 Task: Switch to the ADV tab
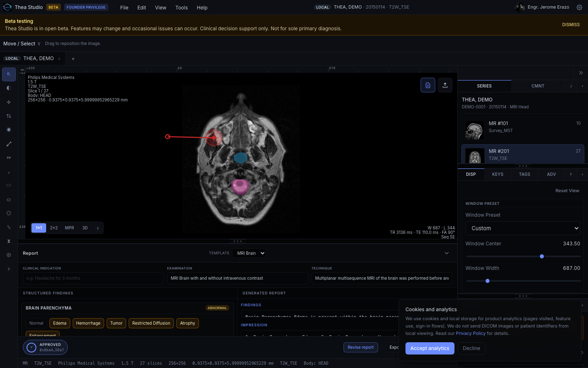(551, 174)
